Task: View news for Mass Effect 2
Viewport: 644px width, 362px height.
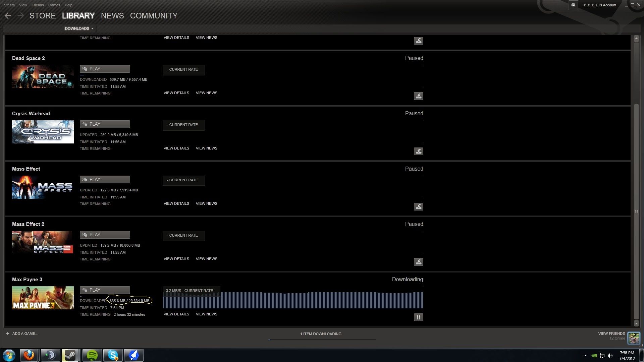Action: pyautogui.click(x=207, y=259)
